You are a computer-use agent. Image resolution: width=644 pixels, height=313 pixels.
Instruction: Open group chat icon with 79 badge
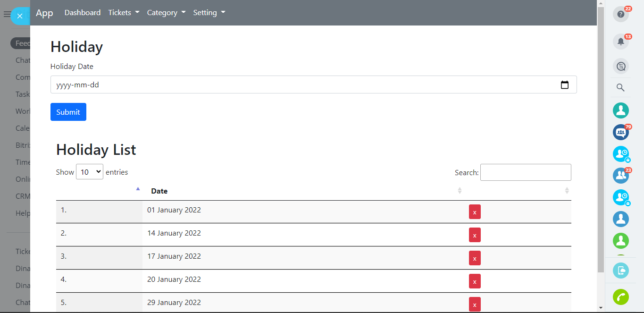click(x=620, y=132)
